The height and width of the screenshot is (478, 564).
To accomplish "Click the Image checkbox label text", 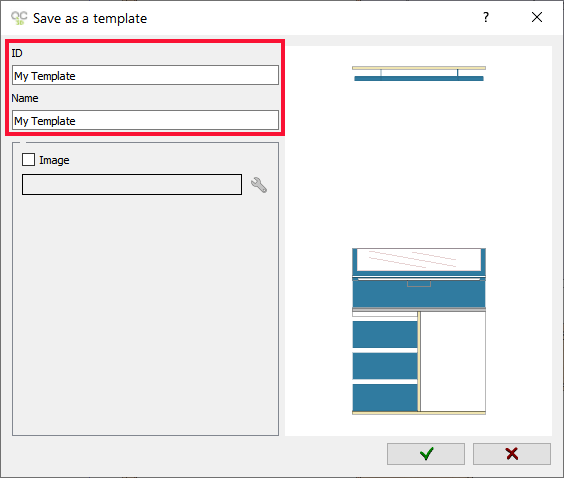I will coord(54,160).
